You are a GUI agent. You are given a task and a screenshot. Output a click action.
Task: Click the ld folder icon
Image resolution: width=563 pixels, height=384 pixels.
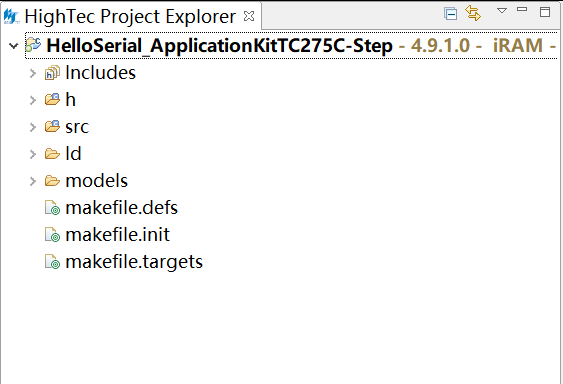pos(52,154)
